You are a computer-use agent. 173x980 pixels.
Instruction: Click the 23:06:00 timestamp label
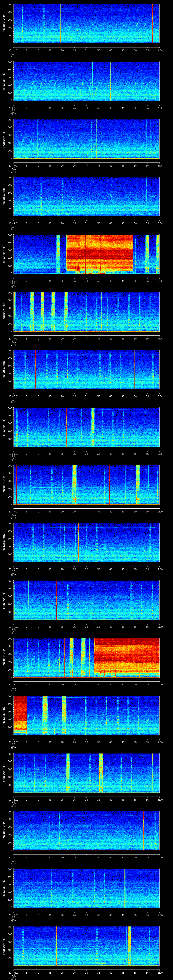point(13,339)
